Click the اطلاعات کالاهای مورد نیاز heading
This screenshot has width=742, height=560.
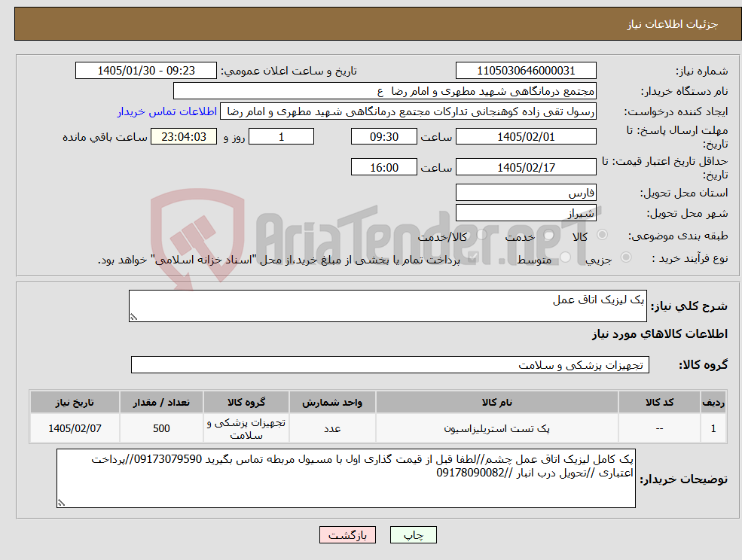660,334
